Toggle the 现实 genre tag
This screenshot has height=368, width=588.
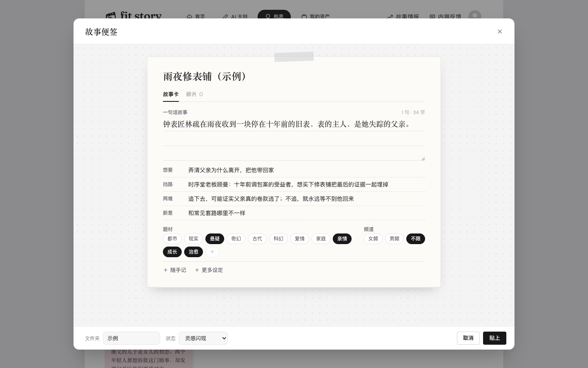[194, 239]
